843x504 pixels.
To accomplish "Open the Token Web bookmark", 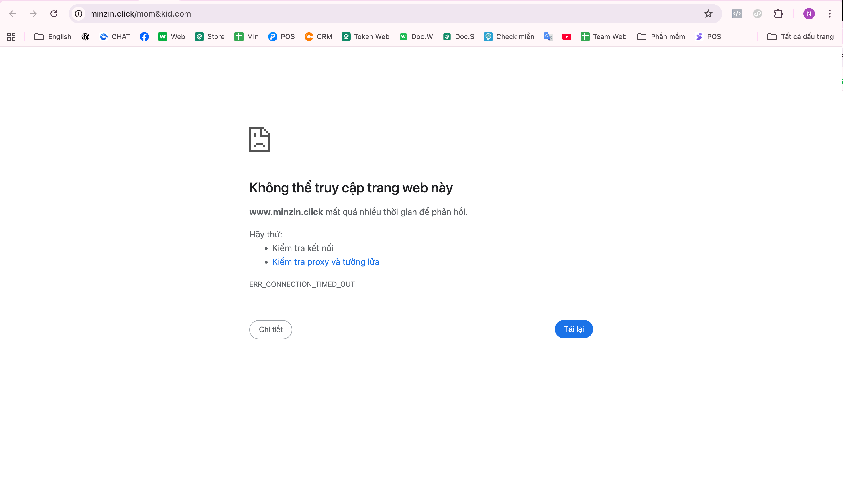I will pyautogui.click(x=366, y=36).
